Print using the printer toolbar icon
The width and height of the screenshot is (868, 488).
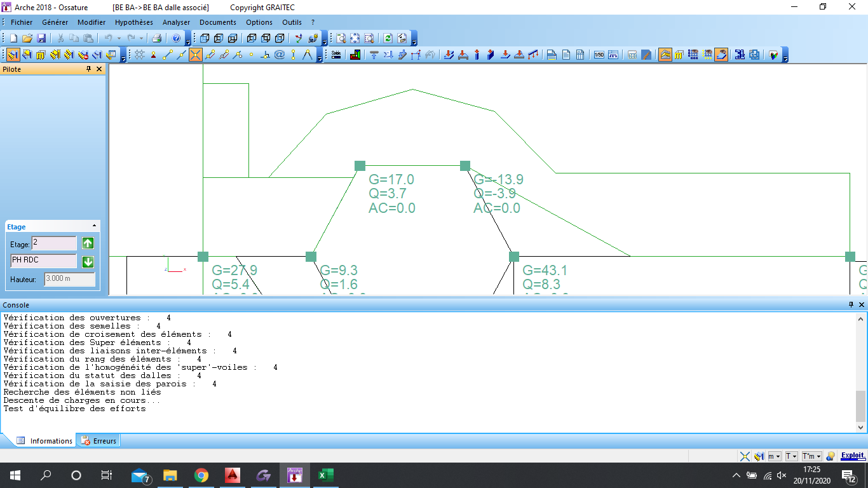[x=156, y=38]
